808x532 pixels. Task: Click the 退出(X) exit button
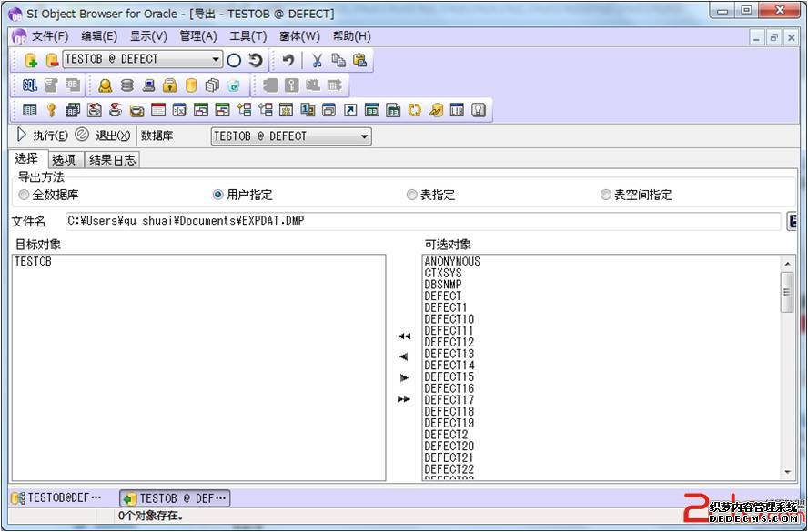[104, 136]
